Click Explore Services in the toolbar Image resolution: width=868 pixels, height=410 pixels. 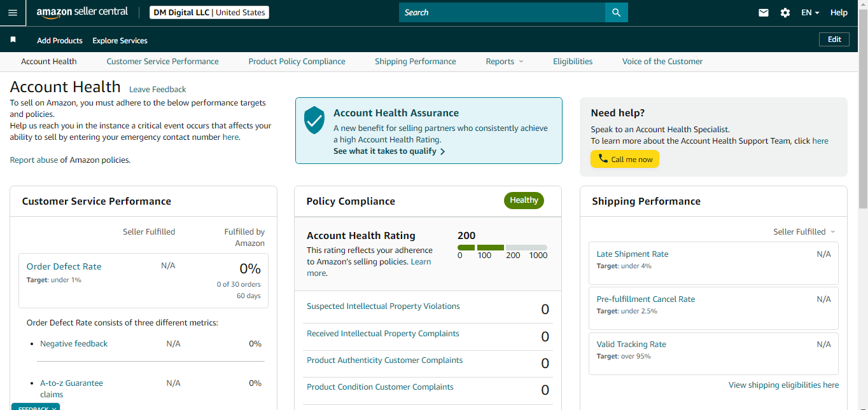point(120,41)
